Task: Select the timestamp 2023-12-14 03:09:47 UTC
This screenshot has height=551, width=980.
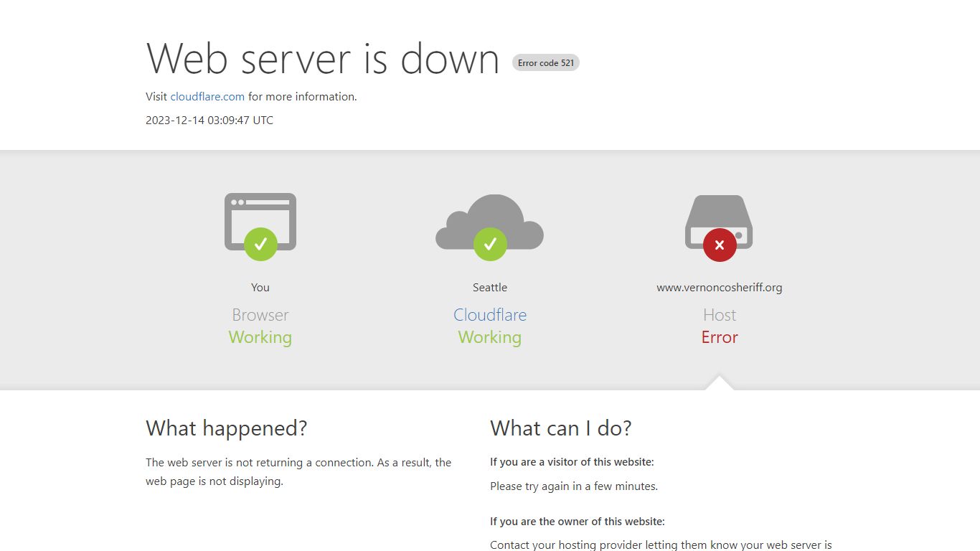Action: click(209, 121)
